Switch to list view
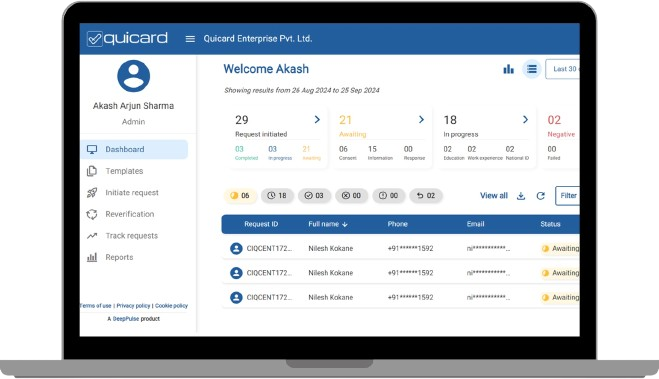 (532, 69)
